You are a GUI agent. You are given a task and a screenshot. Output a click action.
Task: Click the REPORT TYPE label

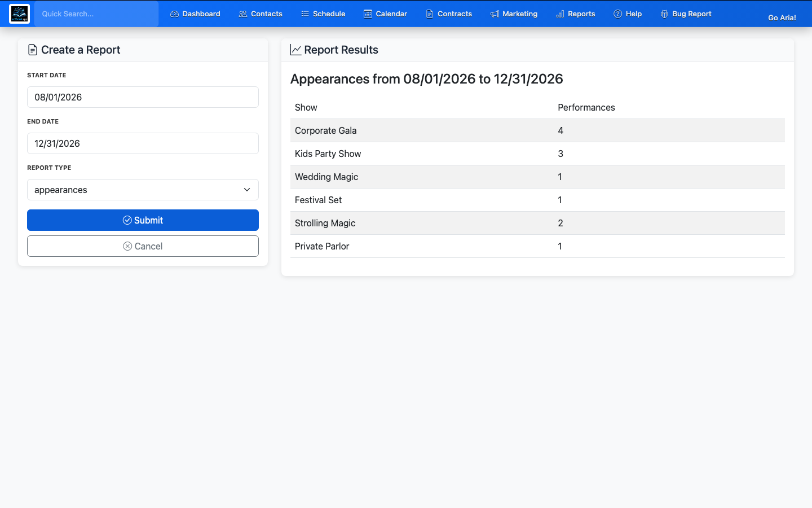[49, 168]
